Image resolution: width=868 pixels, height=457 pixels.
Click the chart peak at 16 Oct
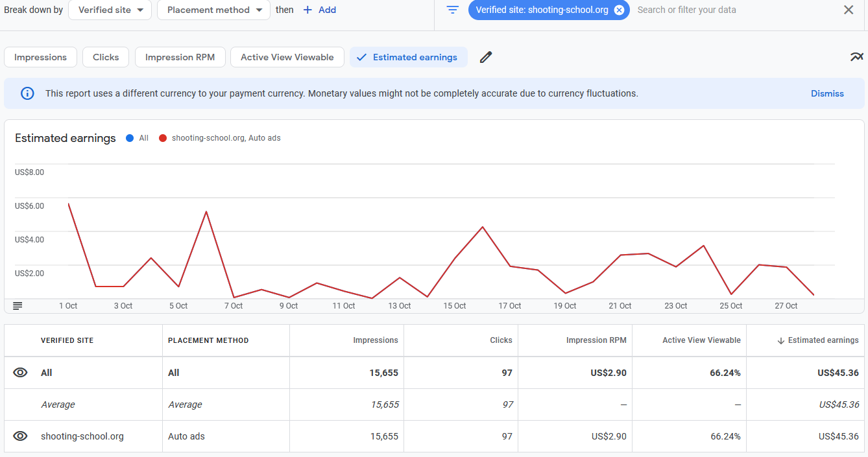[482, 227]
